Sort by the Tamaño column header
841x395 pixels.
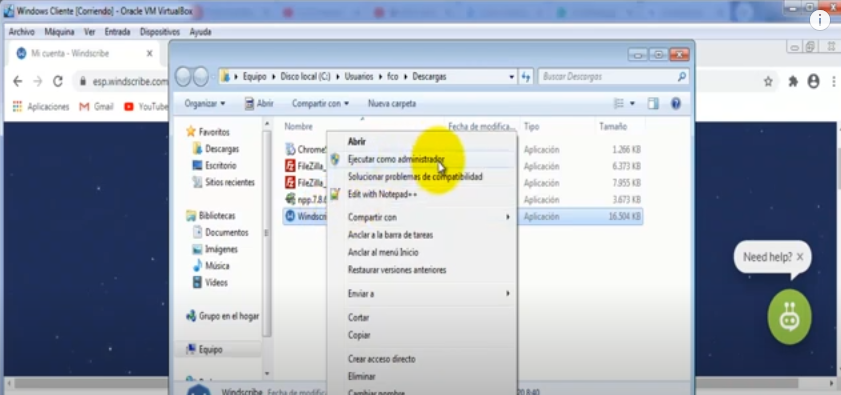613,127
